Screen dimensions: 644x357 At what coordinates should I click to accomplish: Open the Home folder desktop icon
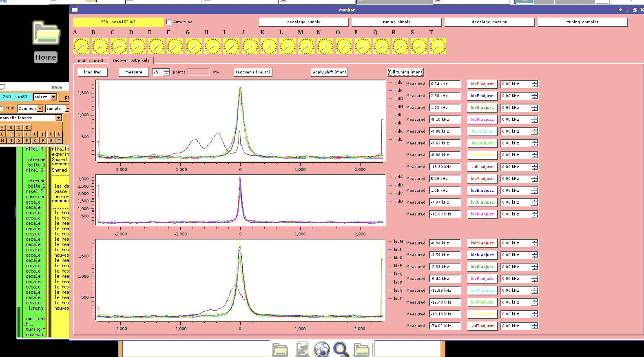(46, 33)
